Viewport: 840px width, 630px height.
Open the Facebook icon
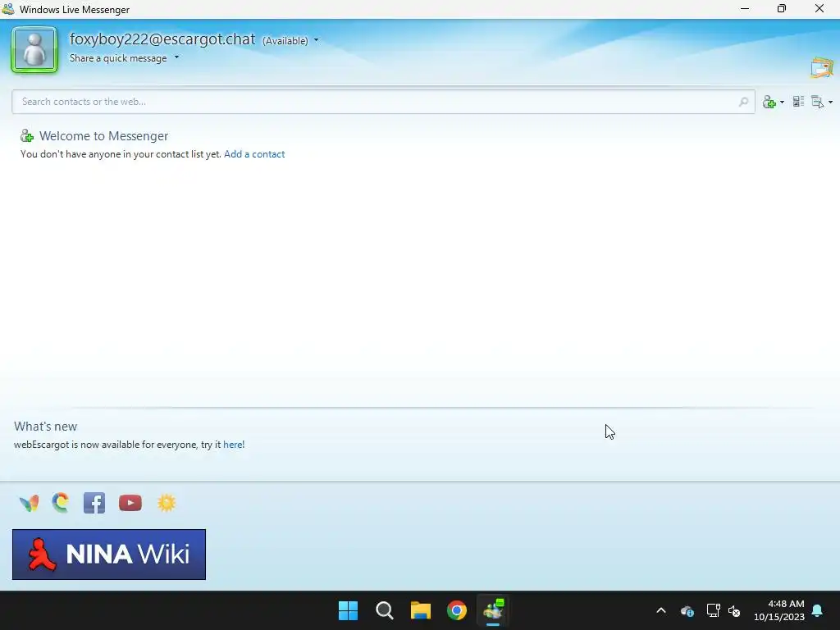(x=94, y=503)
